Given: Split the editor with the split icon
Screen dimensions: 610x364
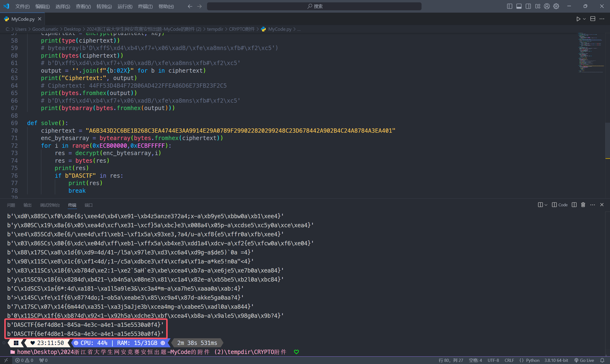Looking at the screenshot, I should click(593, 19).
